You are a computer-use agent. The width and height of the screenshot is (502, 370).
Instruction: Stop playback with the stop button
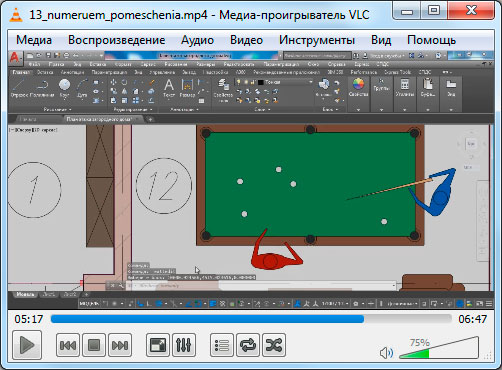click(x=94, y=345)
